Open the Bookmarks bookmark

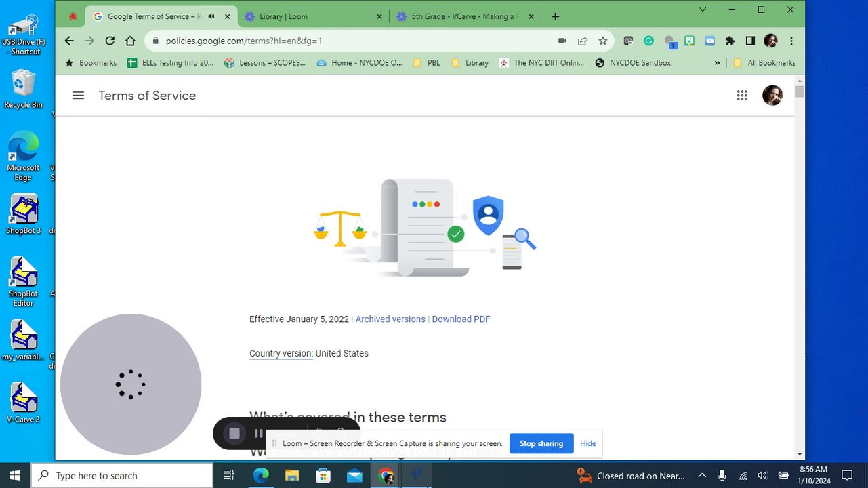tap(91, 63)
